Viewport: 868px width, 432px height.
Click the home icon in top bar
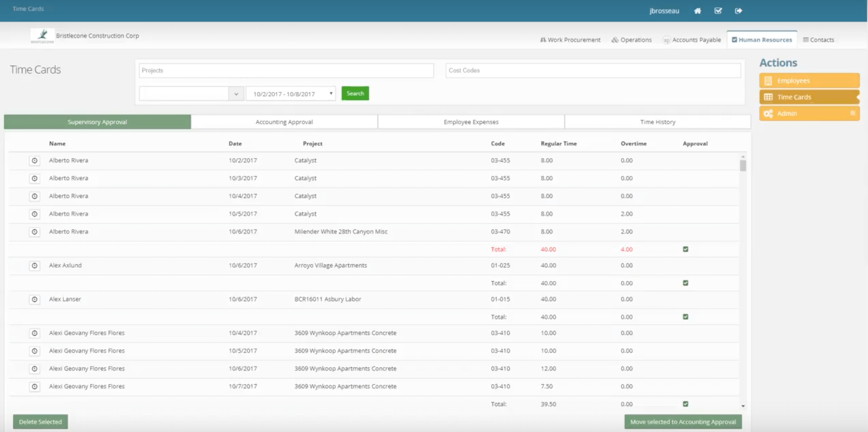pyautogui.click(x=697, y=11)
